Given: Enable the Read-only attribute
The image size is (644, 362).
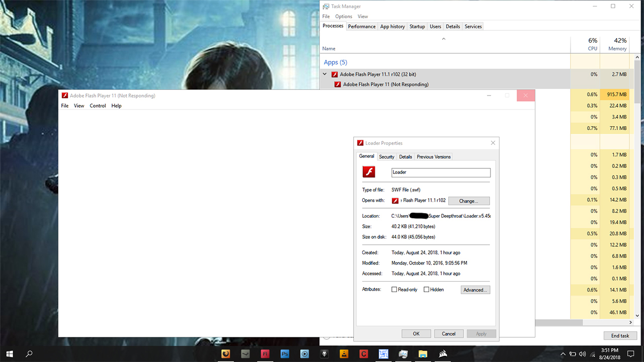Looking at the screenshot, I should coord(394,289).
